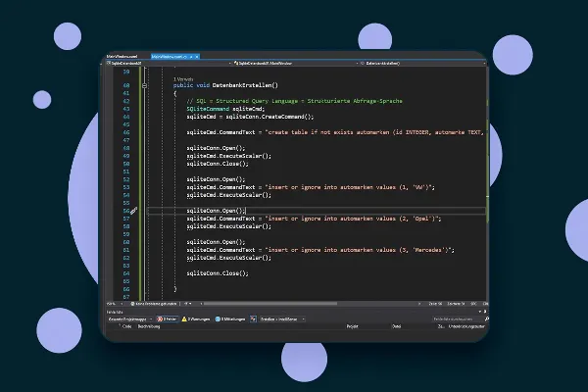Viewport: 588px width, 392px height.
Task: Open the code cleanup dropdown in editor bar
Action: (188, 304)
